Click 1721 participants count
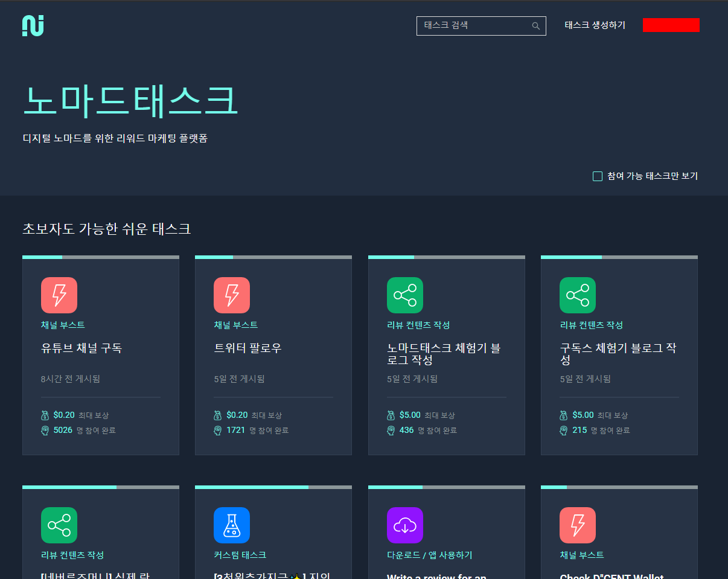The image size is (728, 579). [x=236, y=430]
